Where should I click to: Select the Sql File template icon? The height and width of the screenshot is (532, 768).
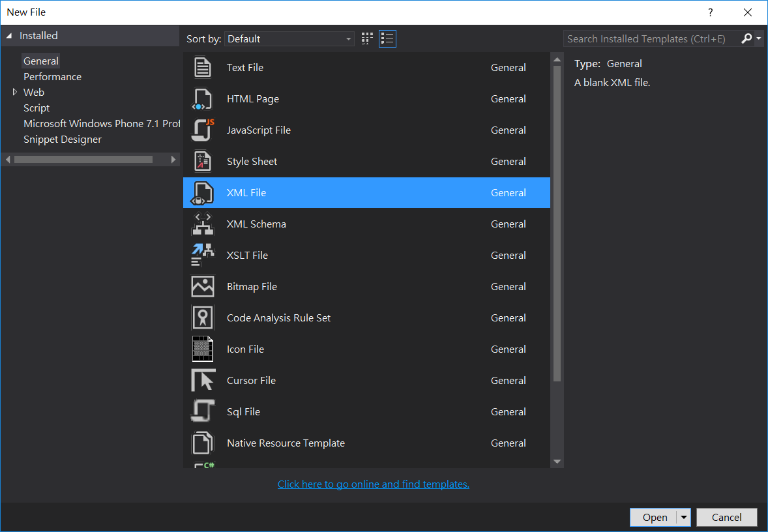(x=202, y=411)
